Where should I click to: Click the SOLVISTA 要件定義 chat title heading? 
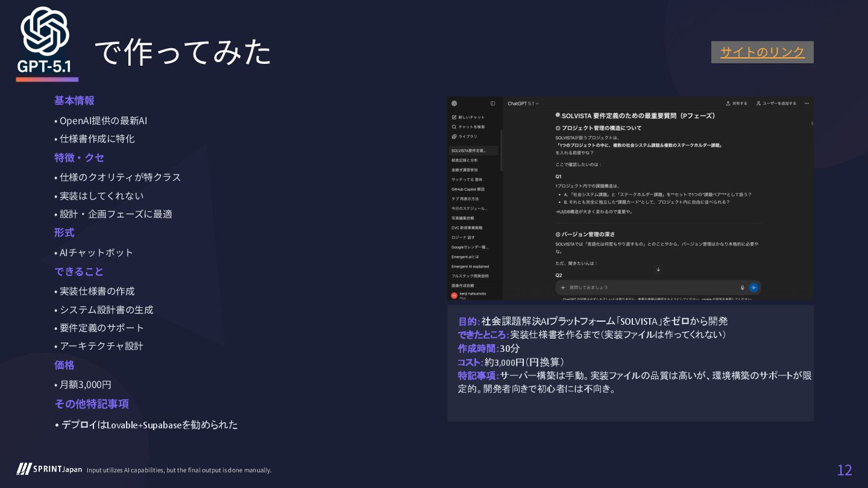[x=638, y=116]
